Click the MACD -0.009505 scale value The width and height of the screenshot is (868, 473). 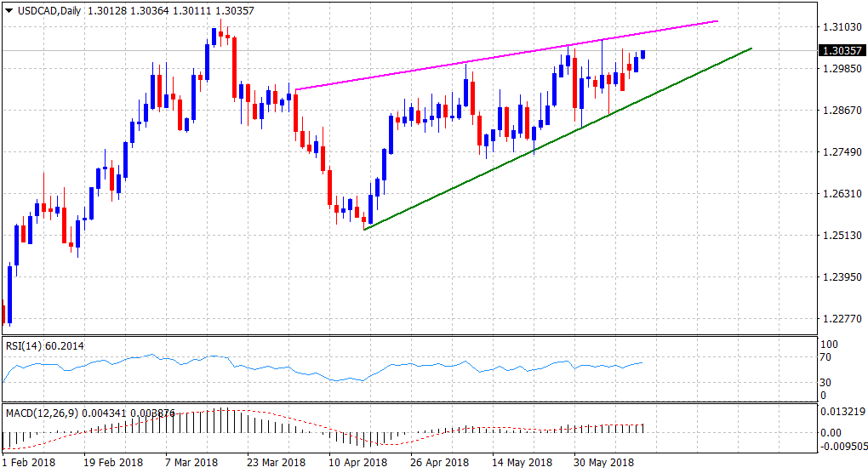841,444
